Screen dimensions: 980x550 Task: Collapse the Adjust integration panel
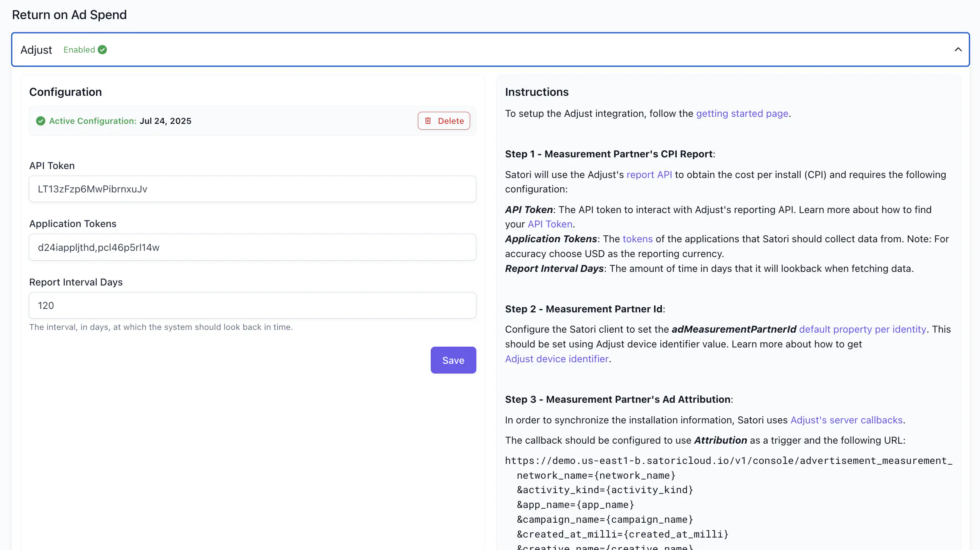(958, 49)
